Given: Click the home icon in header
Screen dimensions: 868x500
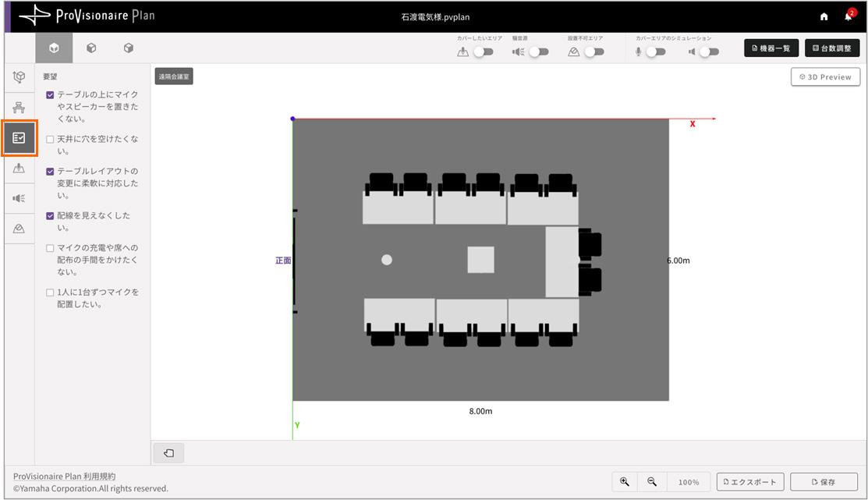Looking at the screenshot, I should pyautogui.click(x=824, y=16).
